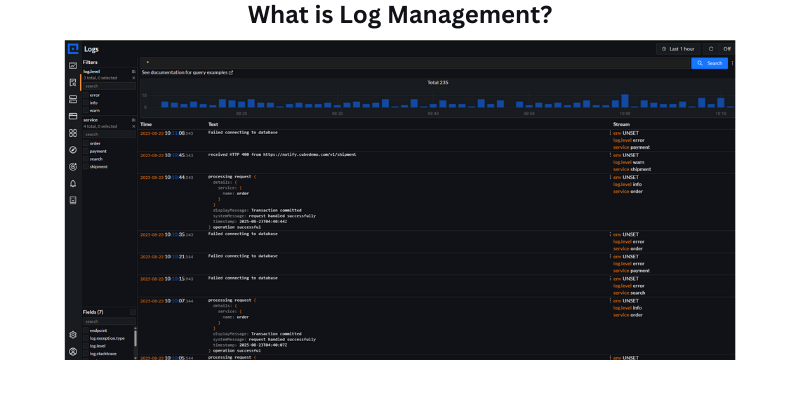Click the Text column header
Screen dimensions: 800x400
[213, 124]
